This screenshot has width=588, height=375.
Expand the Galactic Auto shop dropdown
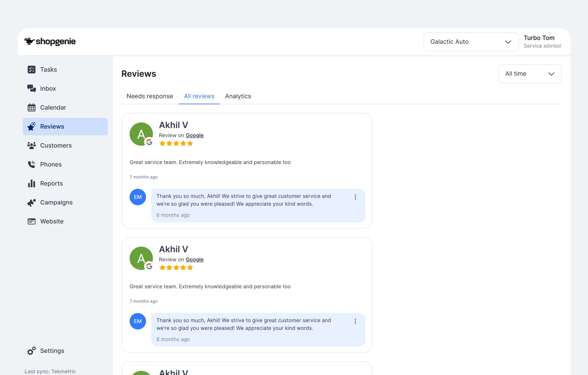coord(471,42)
